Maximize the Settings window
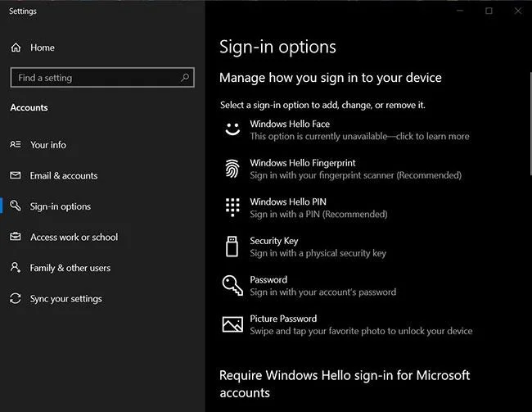This screenshot has width=532, height=412. (x=489, y=11)
